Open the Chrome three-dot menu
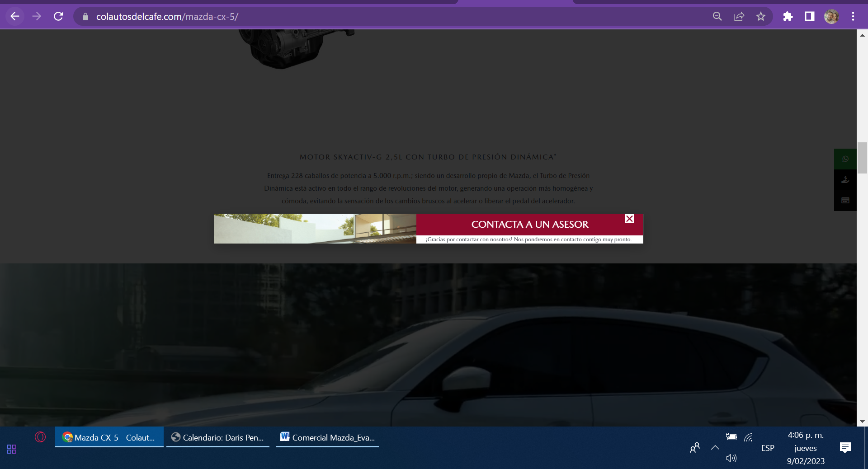Viewport: 868px width, 469px height. 853,17
